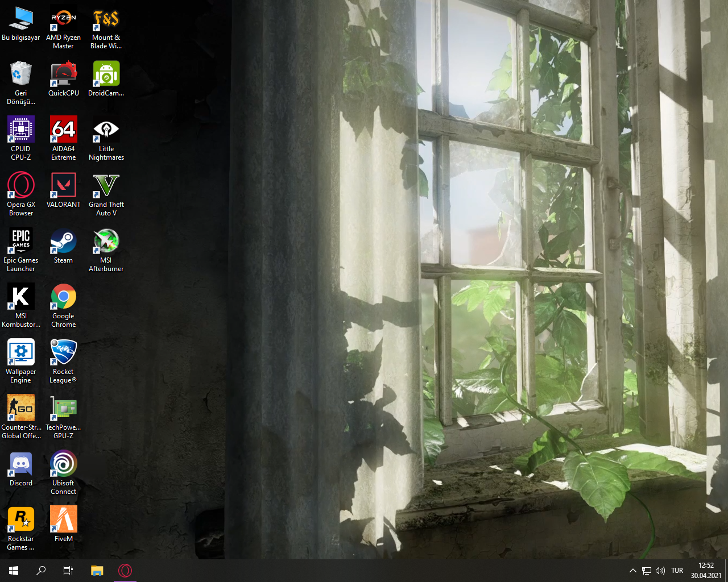728x582 pixels.
Task: Change the TUR keyboard input language
Action: pyautogui.click(x=677, y=571)
